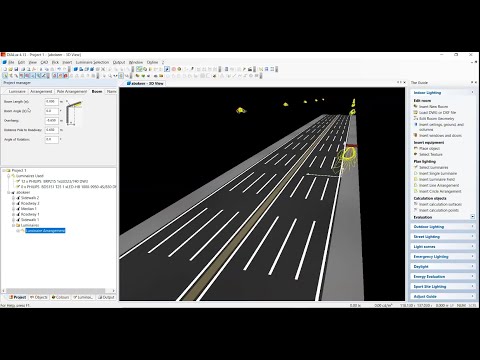
Task: Click the icon beside Insert New Room
Action: tap(416, 106)
